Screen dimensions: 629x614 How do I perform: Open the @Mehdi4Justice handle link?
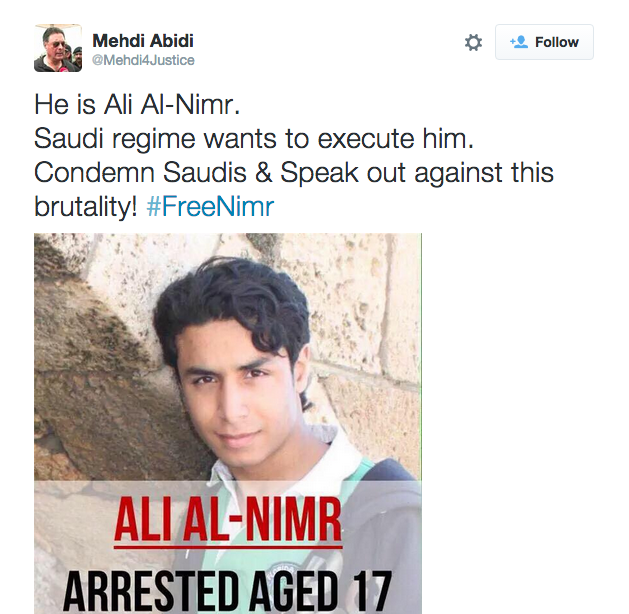point(143,60)
